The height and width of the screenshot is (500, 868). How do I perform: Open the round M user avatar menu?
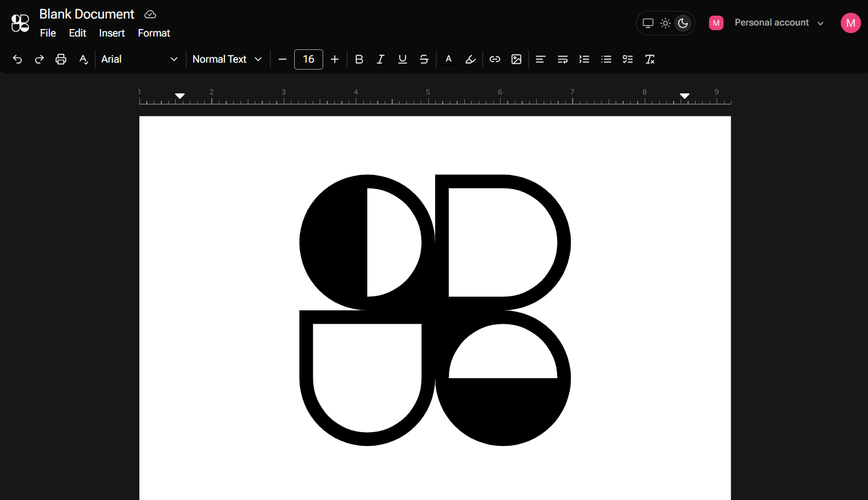pyautogui.click(x=851, y=23)
